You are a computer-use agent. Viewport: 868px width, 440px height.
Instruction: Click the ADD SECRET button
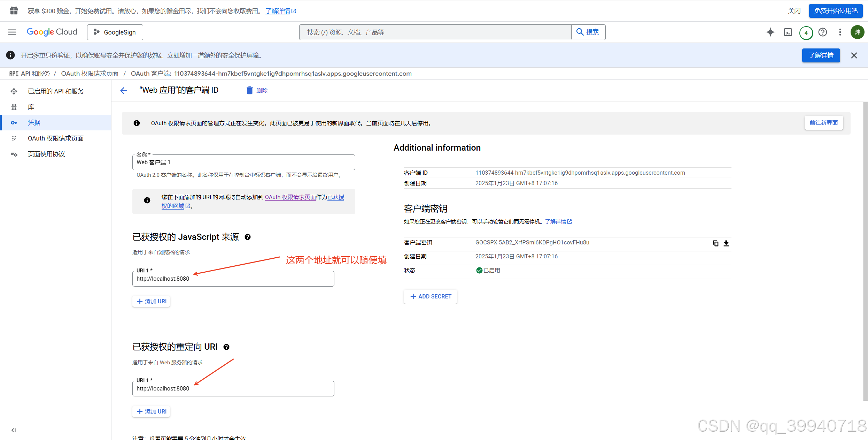click(431, 296)
